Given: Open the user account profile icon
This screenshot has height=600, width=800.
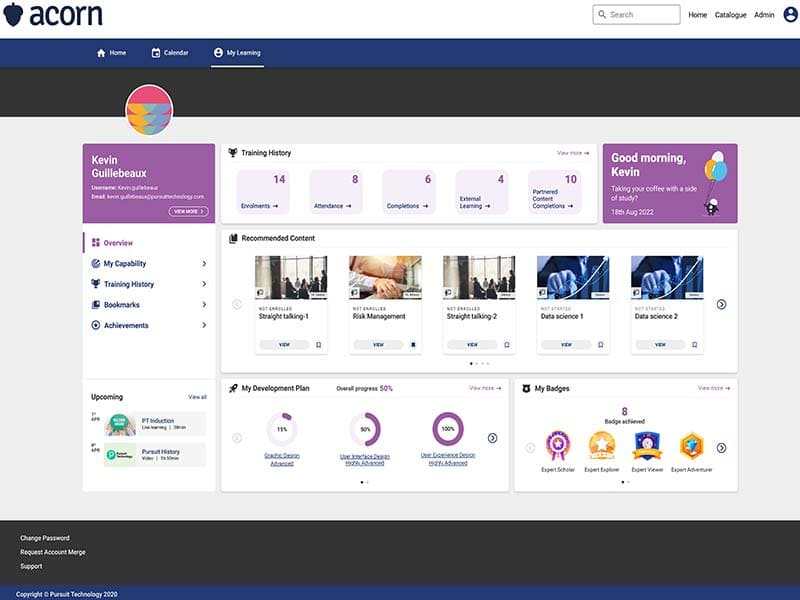Looking at the screenshot, I should [790, 15].
